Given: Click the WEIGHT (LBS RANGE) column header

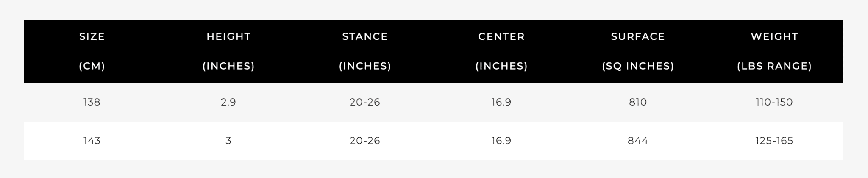Looking at the screenshot, I should point(774,51).
